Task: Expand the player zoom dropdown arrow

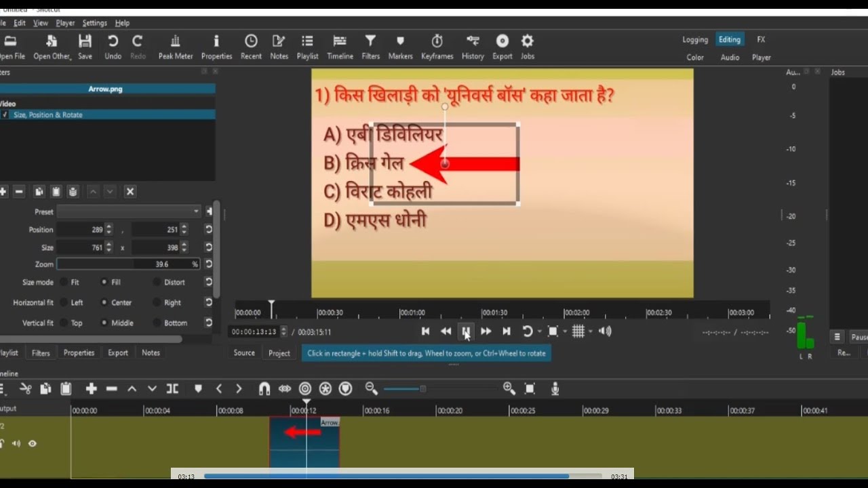Action: click(x=564, y=331)
